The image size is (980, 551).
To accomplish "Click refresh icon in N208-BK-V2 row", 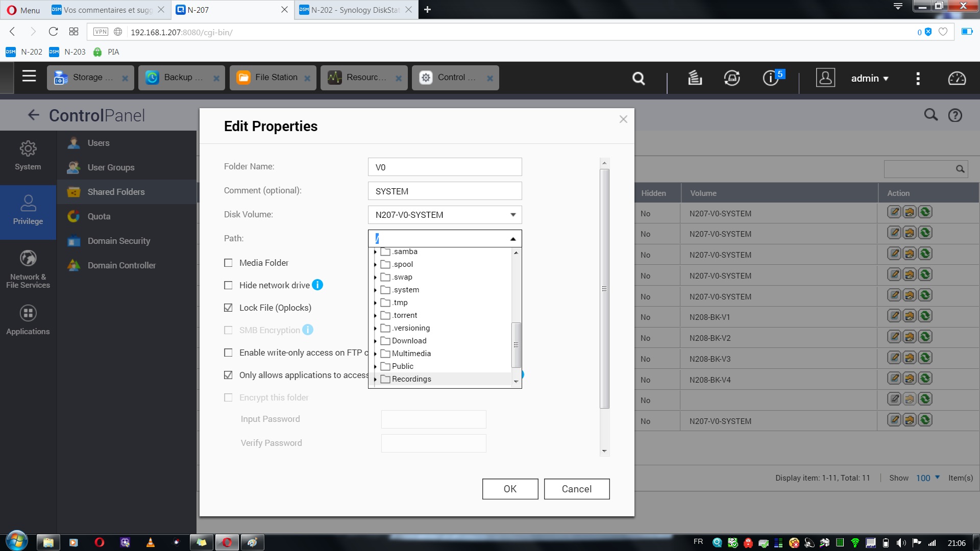I will pyautogui.click(x=925, y=337).
